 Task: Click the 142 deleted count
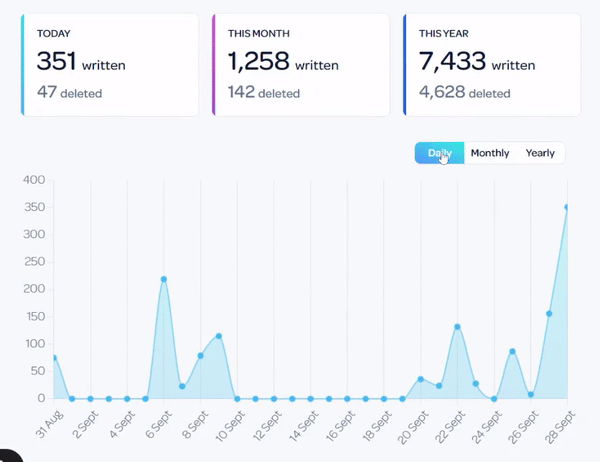[x=264, y=92]
